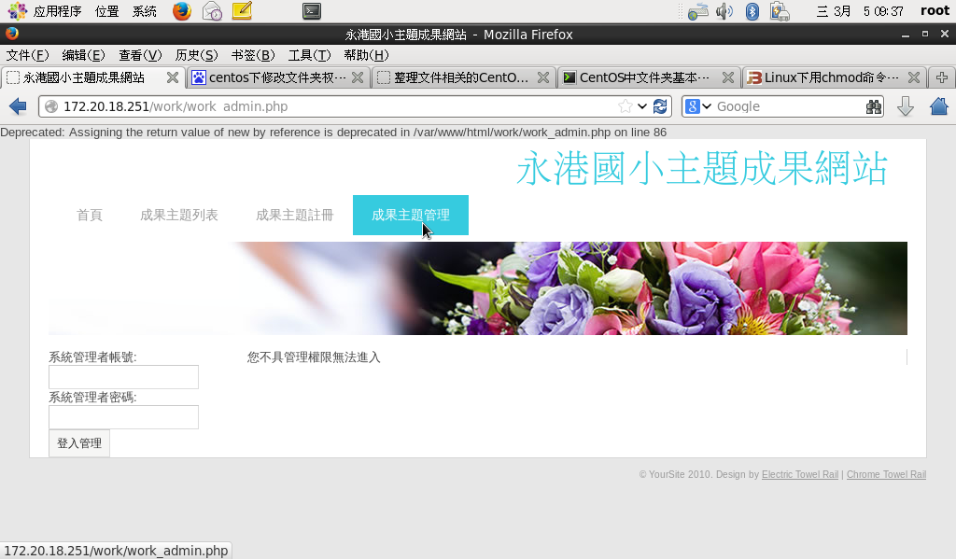The image size is (956, 560).
Task: Open the Downloads arrow icon
Action: click(x=905, y=106)
